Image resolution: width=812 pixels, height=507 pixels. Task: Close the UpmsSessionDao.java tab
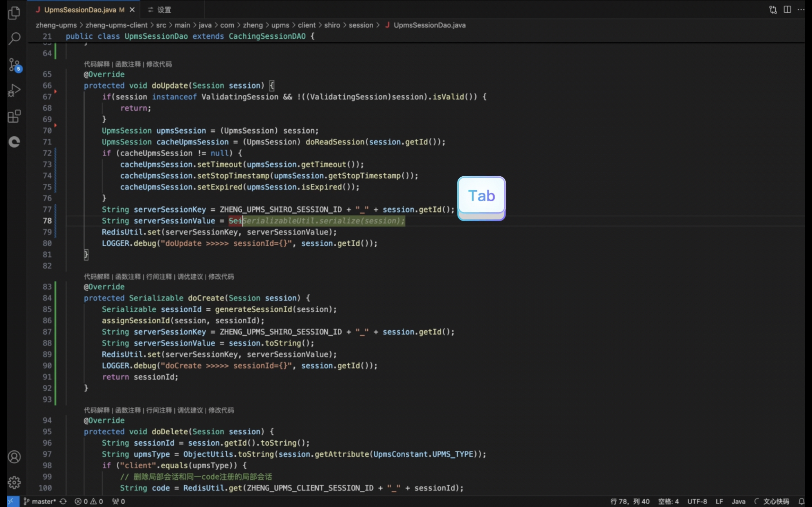(132, 10)
